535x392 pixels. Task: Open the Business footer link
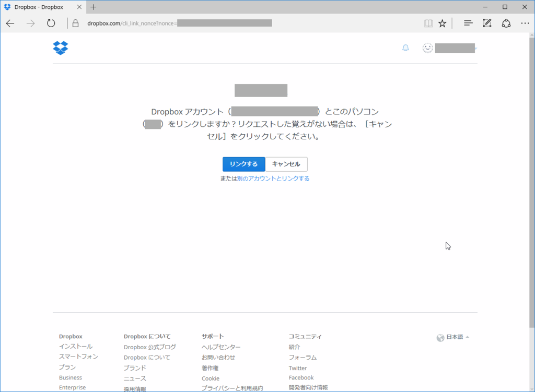click(71, 377)
